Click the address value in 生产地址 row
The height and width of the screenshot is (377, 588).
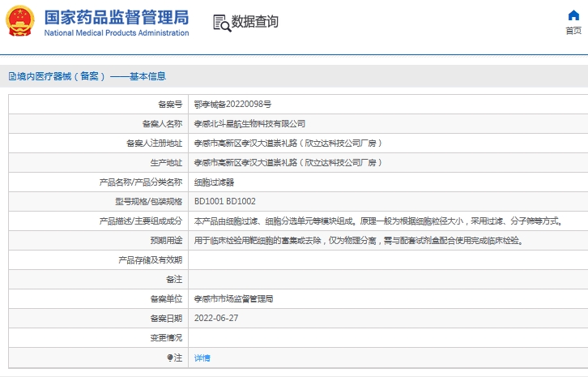pos(288,163)
